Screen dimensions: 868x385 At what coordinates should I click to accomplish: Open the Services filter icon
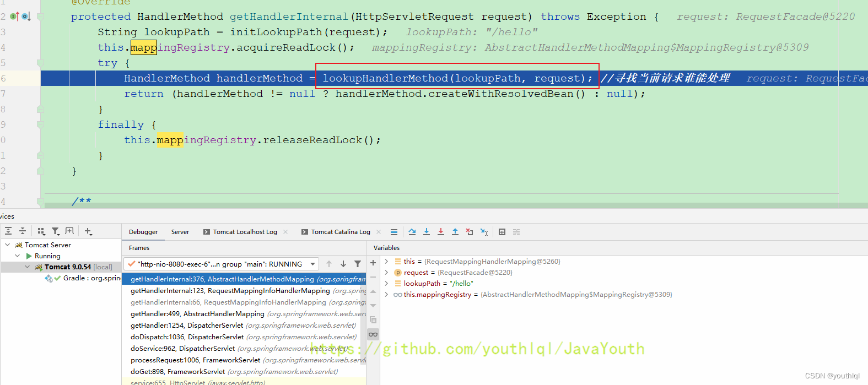click(56, 231)
